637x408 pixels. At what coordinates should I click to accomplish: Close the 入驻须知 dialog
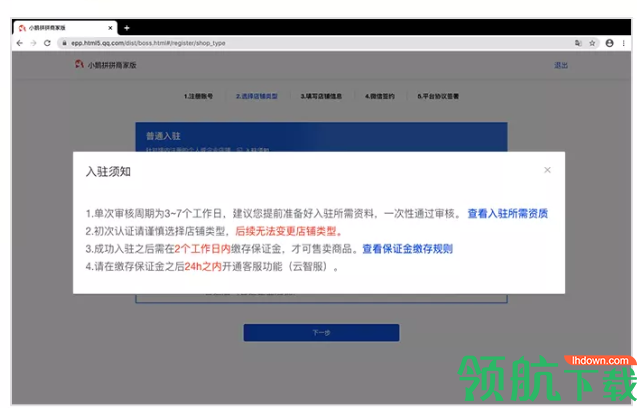tap(547, 170)
